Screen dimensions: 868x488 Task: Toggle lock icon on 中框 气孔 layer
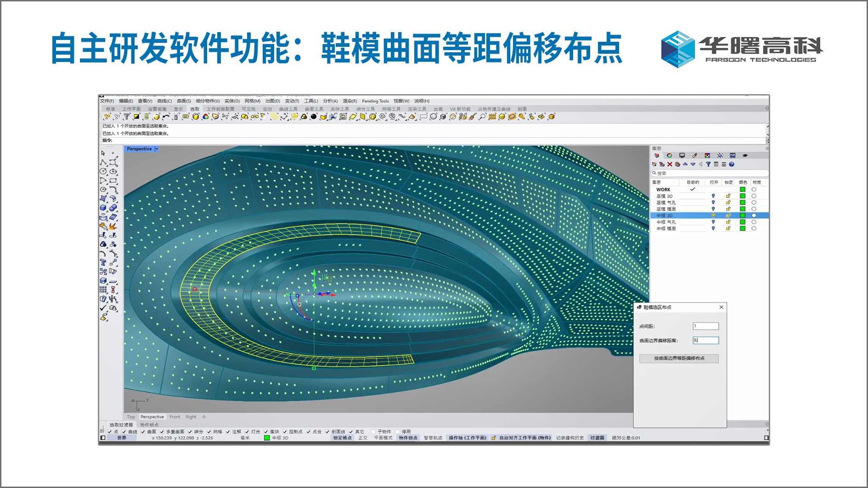[x=728, y=222]
